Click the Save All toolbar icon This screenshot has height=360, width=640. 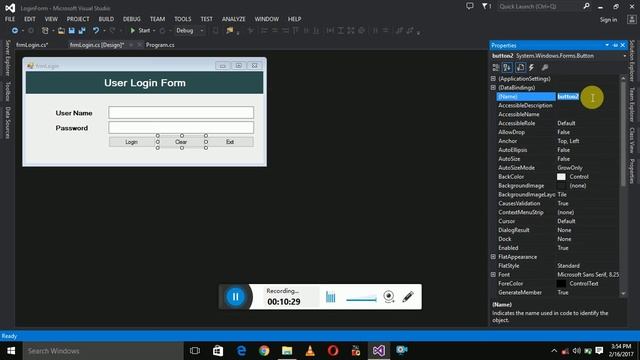[x=82, y=31]
